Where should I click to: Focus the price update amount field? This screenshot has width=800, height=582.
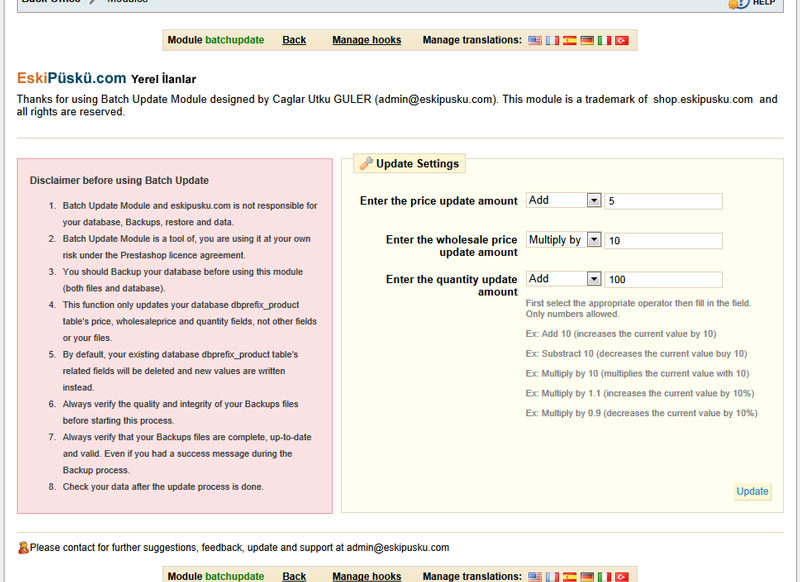point(663,201)
